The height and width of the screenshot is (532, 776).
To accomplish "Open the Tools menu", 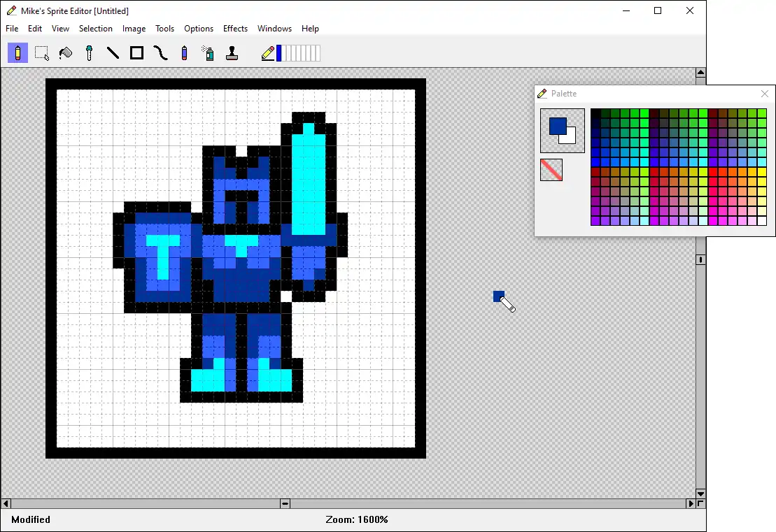I will tap(165, 29).
